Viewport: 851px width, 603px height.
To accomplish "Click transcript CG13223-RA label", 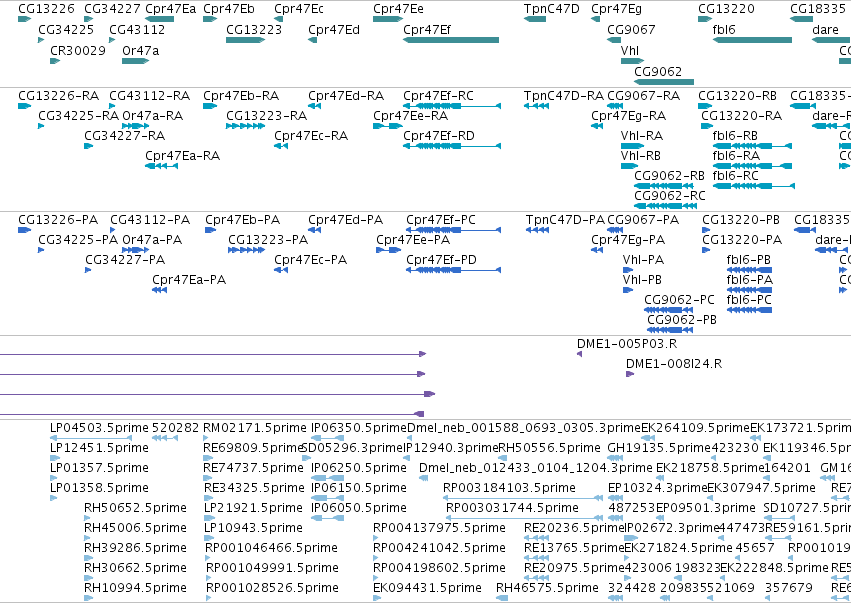I will [266, 116].
